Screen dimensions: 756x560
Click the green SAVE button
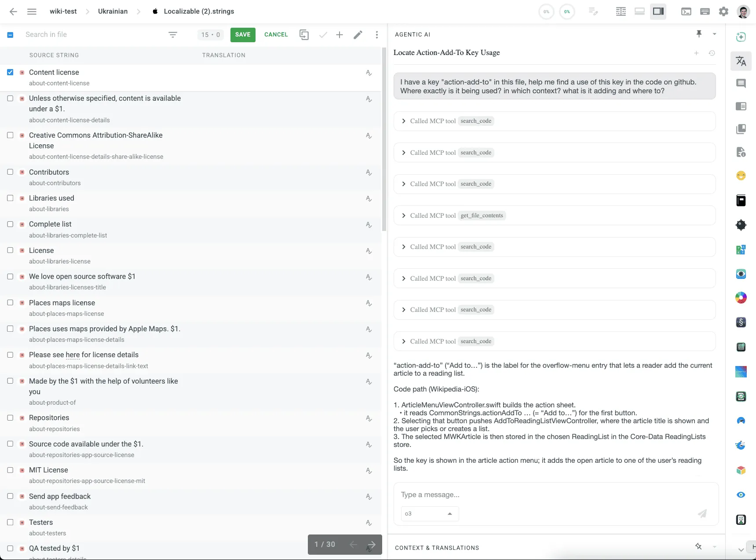pos(243,35)
